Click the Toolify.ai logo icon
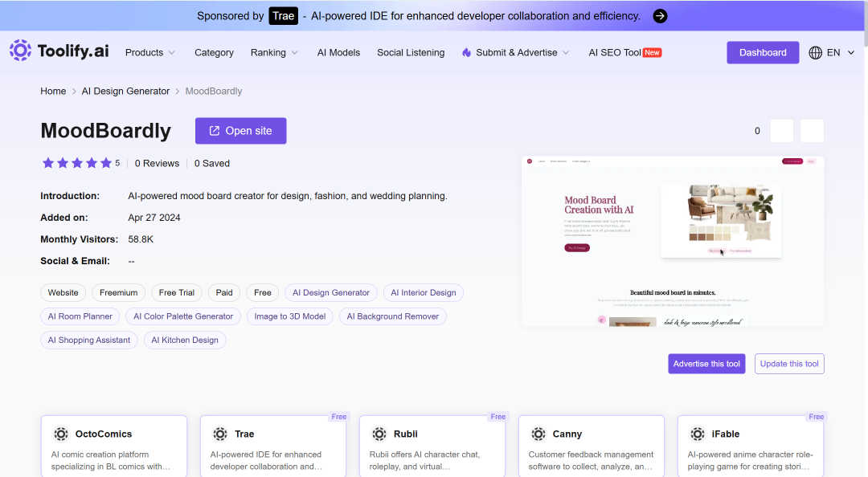The width and height of the screenshot is (868, 477). 20,51
